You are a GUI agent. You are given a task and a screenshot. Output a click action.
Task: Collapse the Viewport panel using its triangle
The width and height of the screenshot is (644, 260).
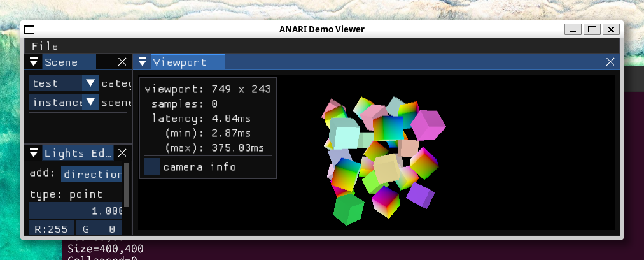coord(143,62)
